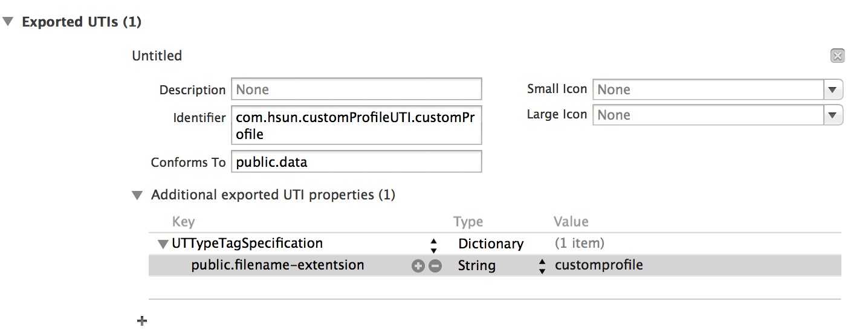Image resolution: width=868 pixels, height=336 pixels.
Task: Change String type stepper in selected row
Action: click(x=542, y=266)
